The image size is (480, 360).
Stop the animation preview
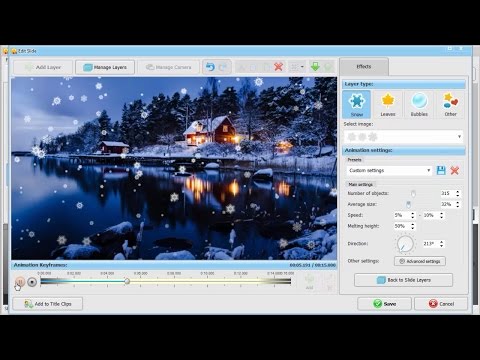click(32, 282)
